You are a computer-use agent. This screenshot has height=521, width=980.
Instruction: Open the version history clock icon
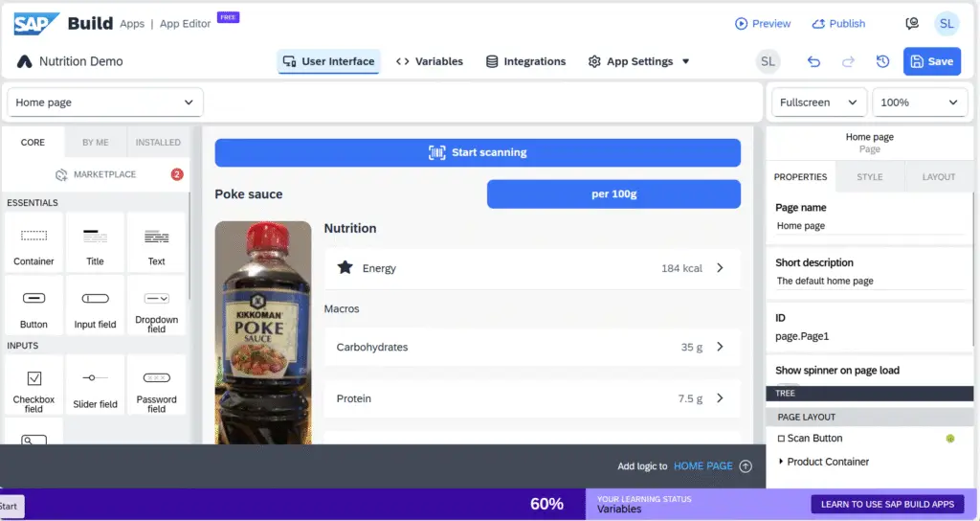coord(882,61)
